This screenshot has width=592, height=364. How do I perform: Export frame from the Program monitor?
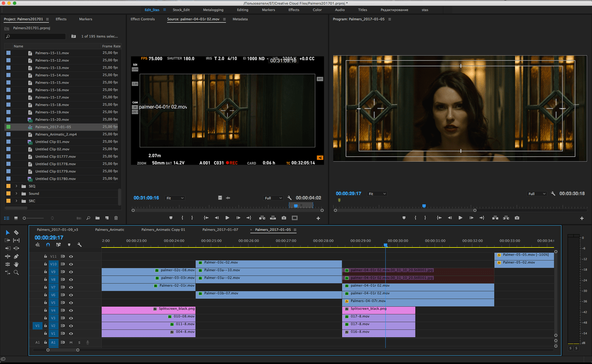pos(517,218)
